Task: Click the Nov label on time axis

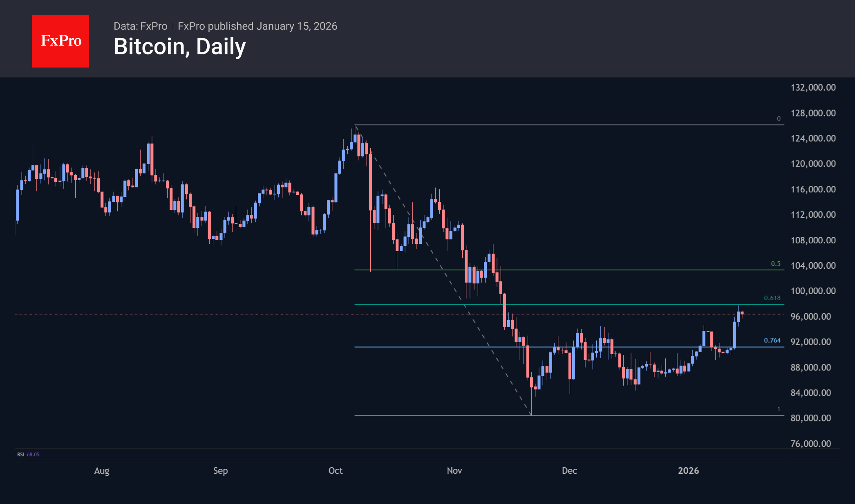Action: (454, 471)
